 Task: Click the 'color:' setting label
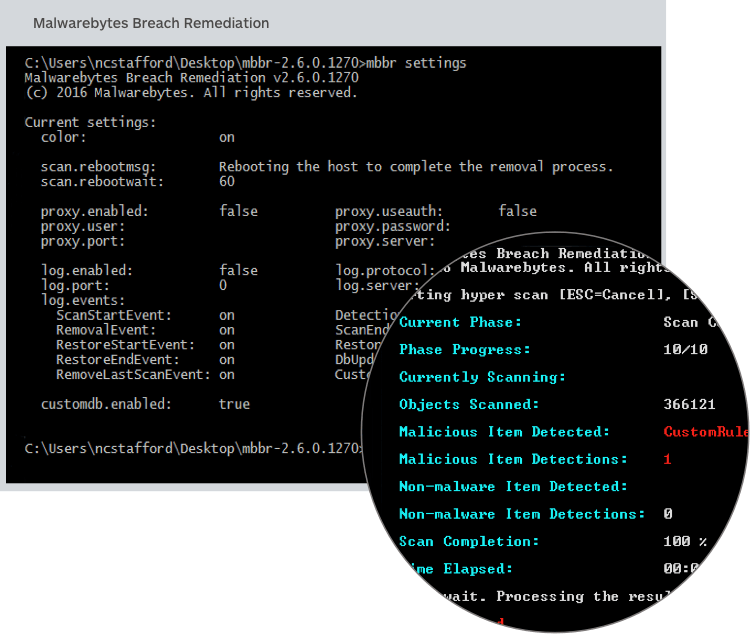[x=64, y=137]
